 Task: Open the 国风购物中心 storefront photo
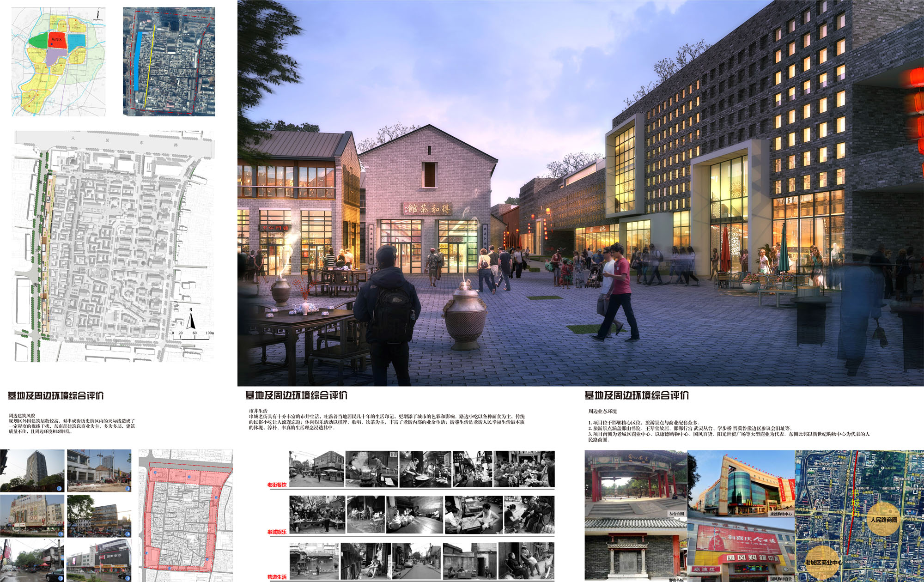coord(741,550)
